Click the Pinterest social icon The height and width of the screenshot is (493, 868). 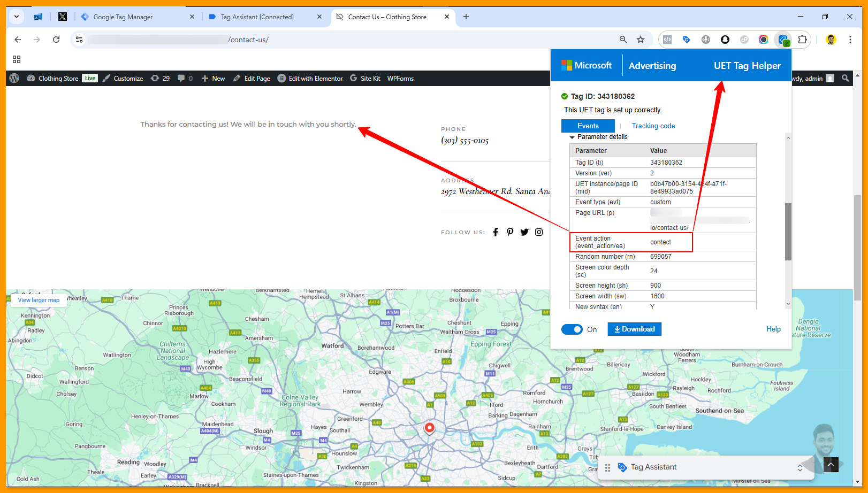click(510, 232)
